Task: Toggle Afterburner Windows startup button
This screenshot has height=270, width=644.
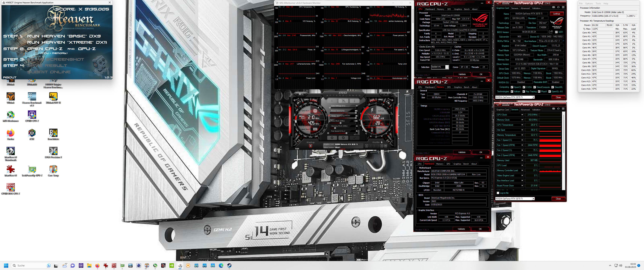Action: [x=311, y=146]
